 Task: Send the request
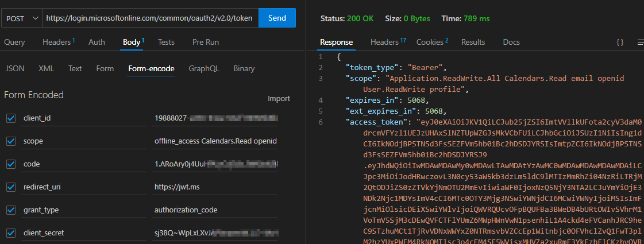(x=277, y=18)
